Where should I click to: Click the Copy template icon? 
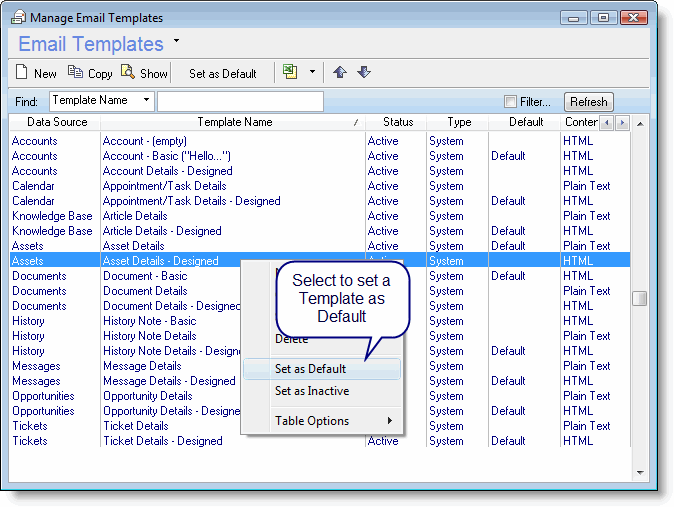pos(75,72)
